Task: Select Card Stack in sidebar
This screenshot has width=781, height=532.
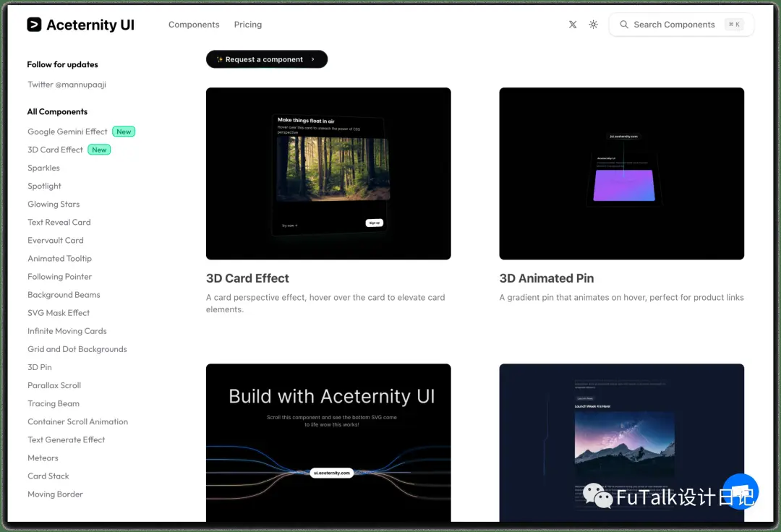Action: 48,476
